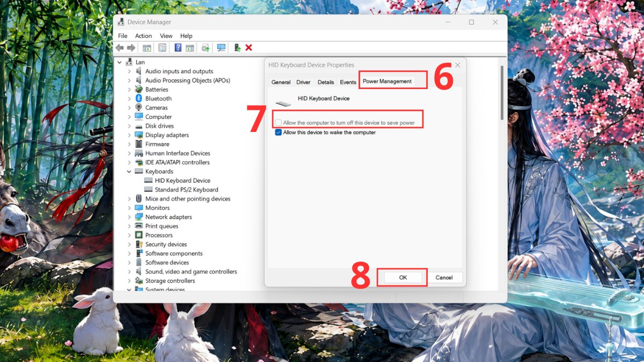Screen dimensions: 644x362
Task: Expand the Disk drives node
Action: (129, 126)
